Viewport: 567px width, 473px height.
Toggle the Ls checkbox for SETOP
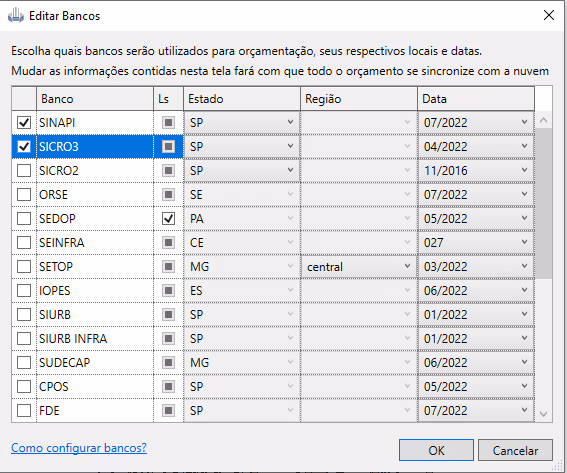pyautogui.click(x=168, y=267)
